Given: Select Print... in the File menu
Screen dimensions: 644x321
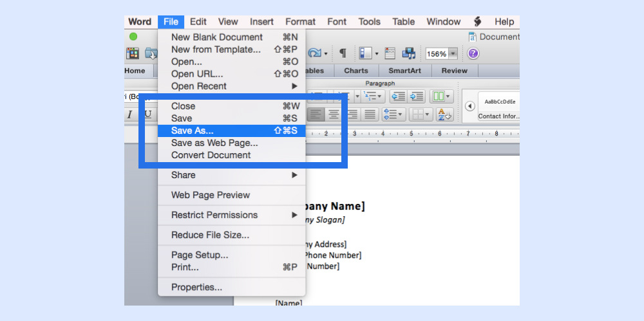Looking at the screenshot, I should click(x=185, y=267).
